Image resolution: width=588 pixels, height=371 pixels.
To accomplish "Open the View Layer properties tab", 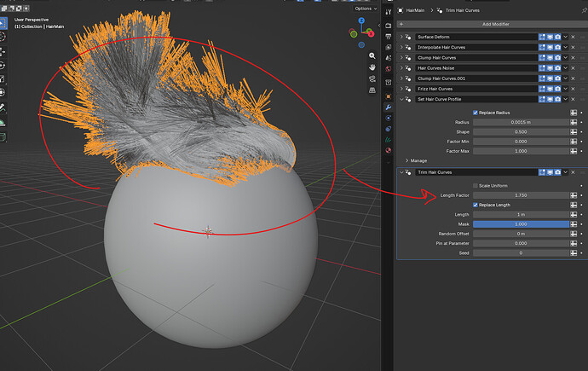I will click(388, 47).
